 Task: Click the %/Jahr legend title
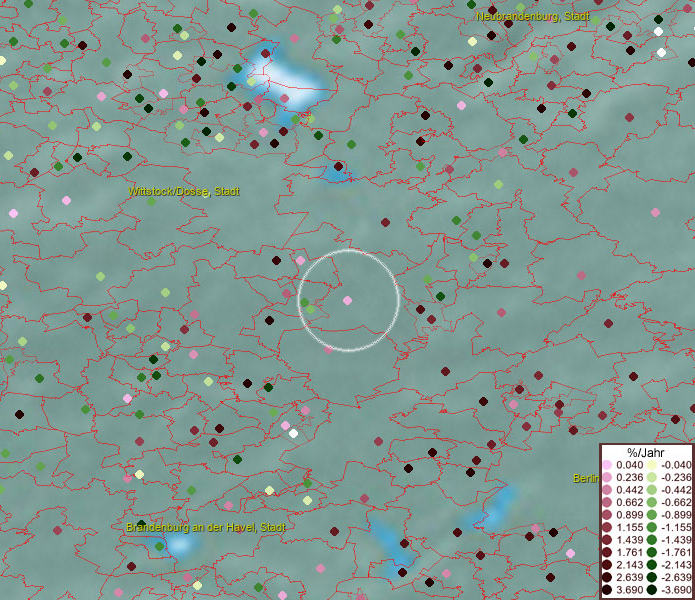coord(645,452)
